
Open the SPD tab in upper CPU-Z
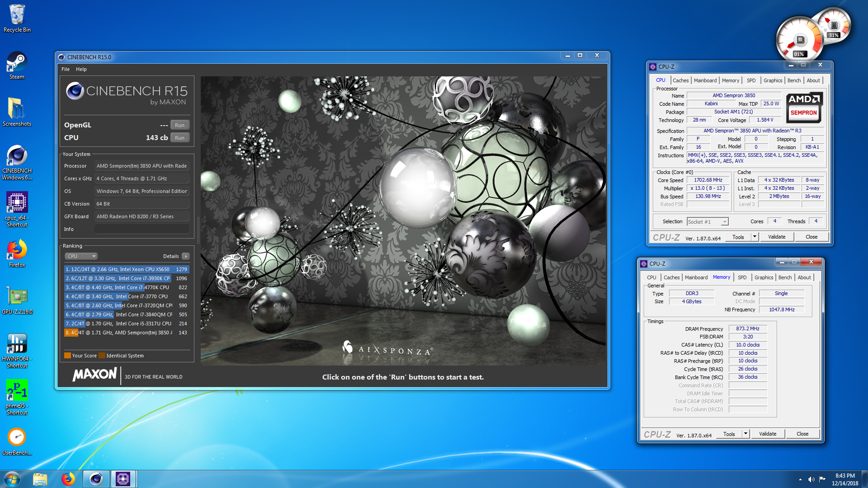click(751, 80)
